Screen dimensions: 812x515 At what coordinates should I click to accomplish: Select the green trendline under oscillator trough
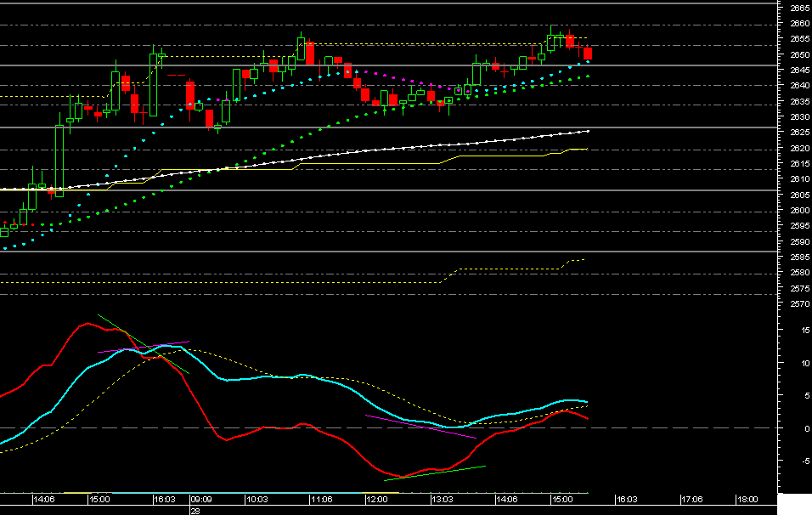pos(435,473)
